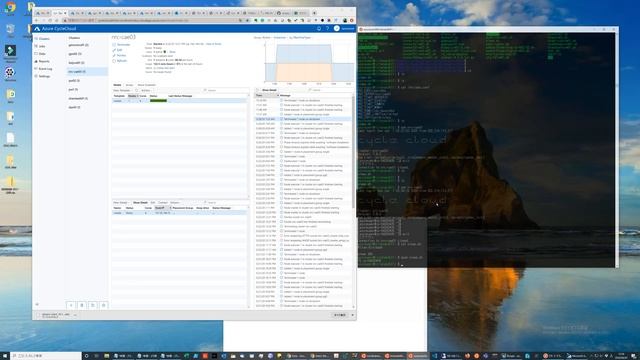Click the green status bar in the node row

(x=158, y=100)
